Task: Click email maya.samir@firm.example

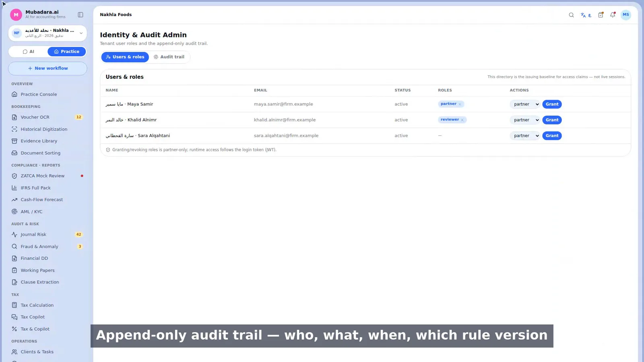Action: pyautogui.click(x=283, y=104)
